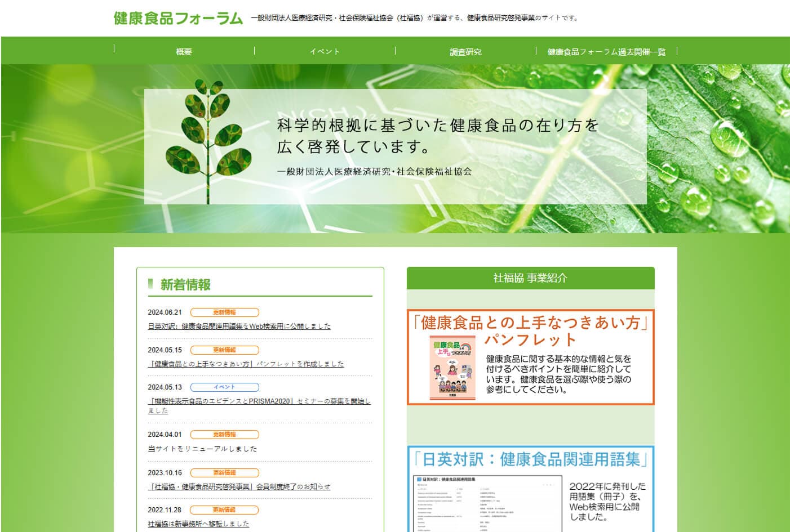790x532 pixels.
Task: Click the 更新情報 tag dated 2022.11.28
Action: 224,510
